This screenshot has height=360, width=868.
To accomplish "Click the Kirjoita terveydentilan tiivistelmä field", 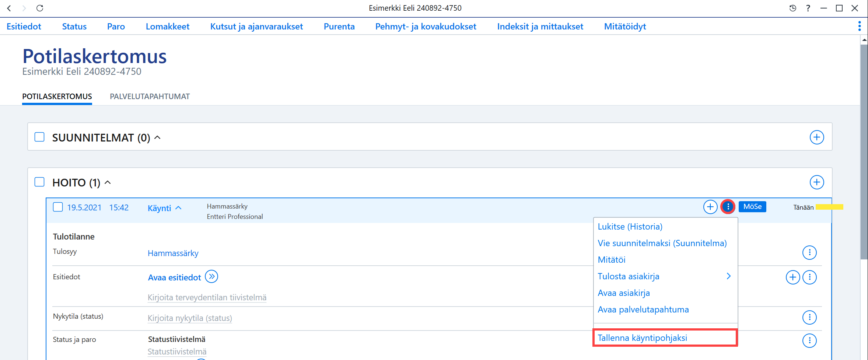I will [x=207, y=297].
